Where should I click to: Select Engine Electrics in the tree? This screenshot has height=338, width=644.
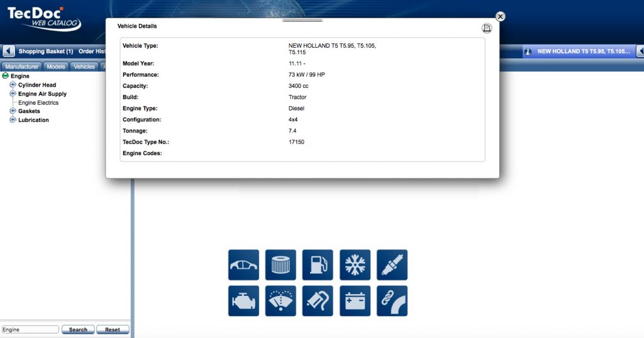pyautogui.click(x=38, y=102)
